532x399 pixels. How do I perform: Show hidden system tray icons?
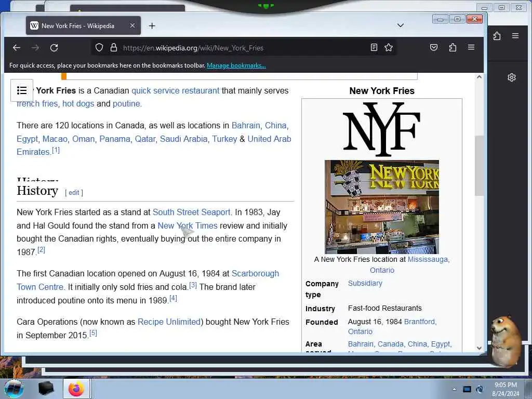point(454,389)
